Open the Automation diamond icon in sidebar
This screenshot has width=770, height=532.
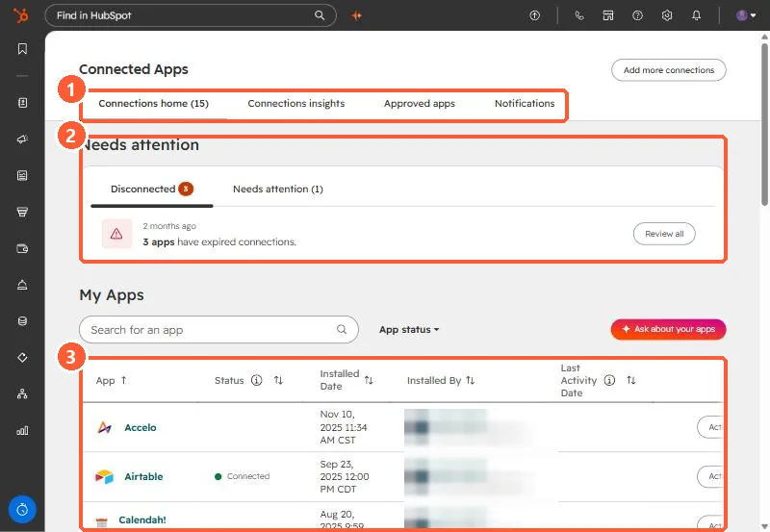tap(22, 358)
